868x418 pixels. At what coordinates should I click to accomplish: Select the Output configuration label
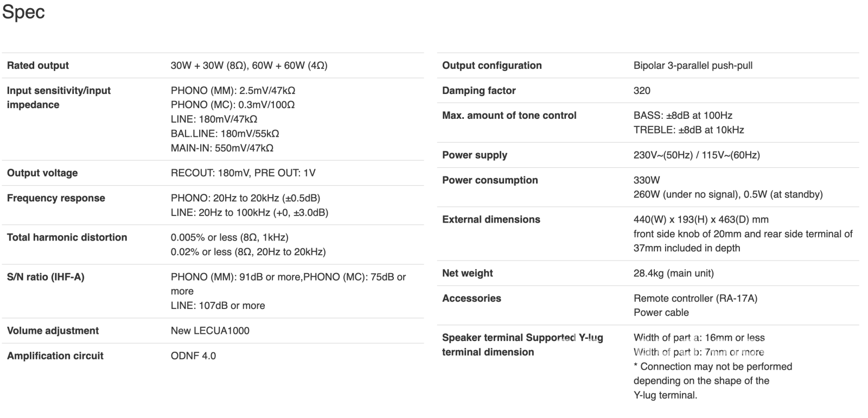click(x=492, y=66)
